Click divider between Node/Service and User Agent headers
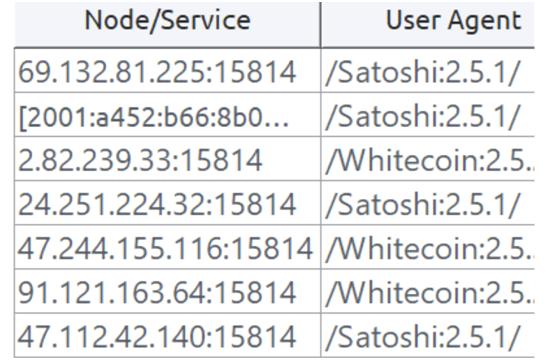 pos(320,24)
